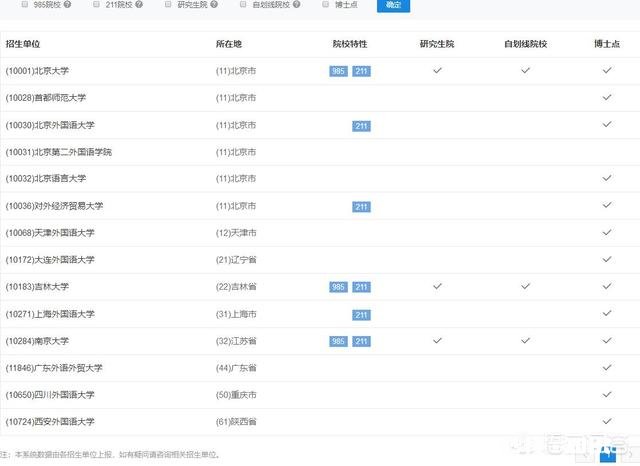
Task: Select (10172)大连外国语大学 in the list
Action: pyautogui.click(x=50, y=260)
